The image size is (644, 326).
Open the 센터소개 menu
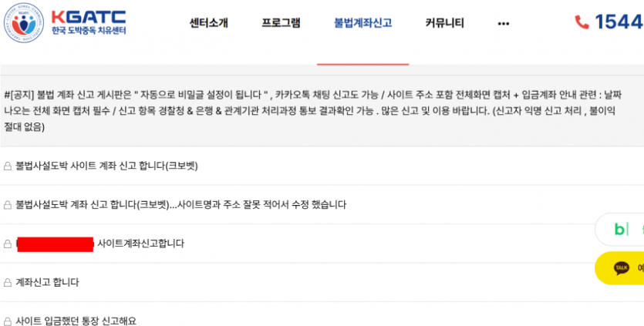coord(209,22)
